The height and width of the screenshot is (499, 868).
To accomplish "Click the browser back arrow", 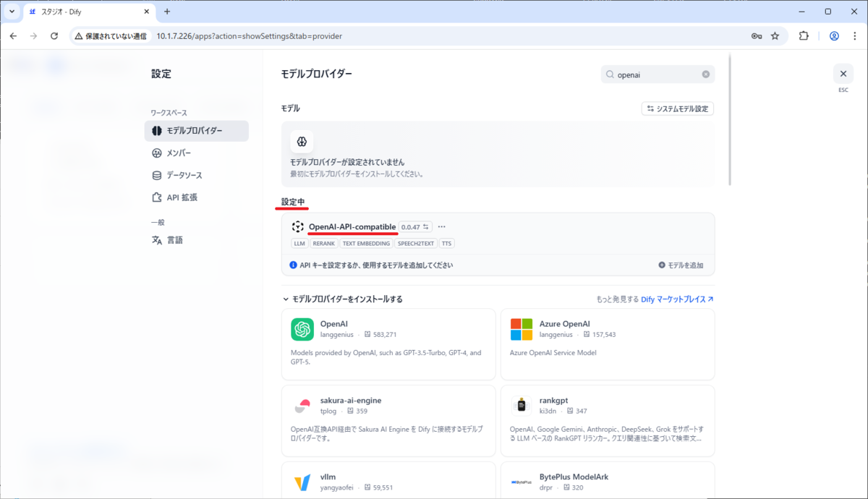I will pyautogui.click(x=13, y=35).
